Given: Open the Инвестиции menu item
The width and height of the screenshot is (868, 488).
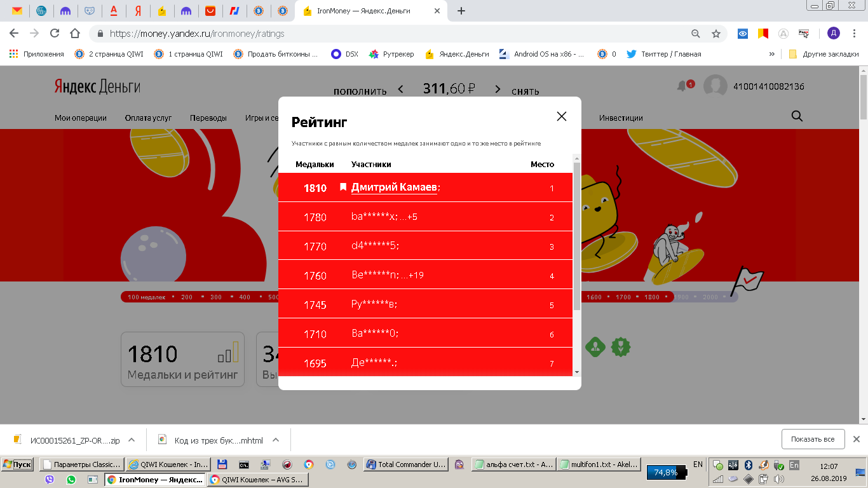Looking at the screenshot, I should pos(621,118).
